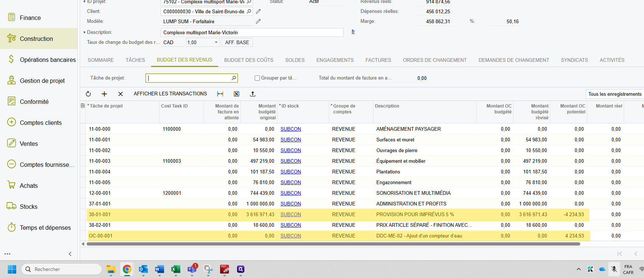Delete selected row with X icon
Screen dimensions: 644x278
click(121, 94)
